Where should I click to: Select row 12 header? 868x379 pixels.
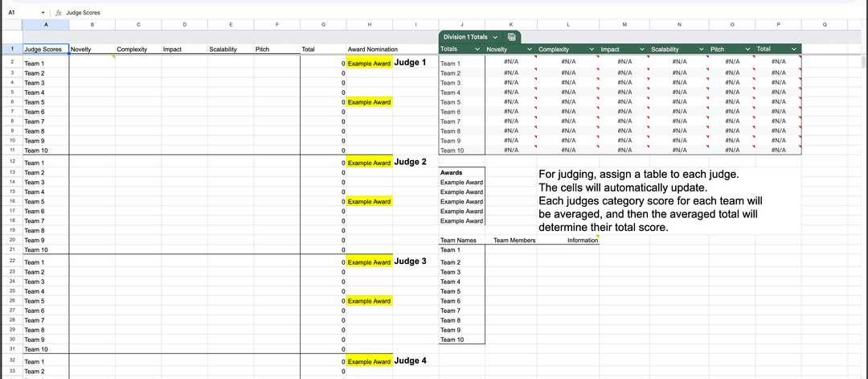[x=11, y=162]
